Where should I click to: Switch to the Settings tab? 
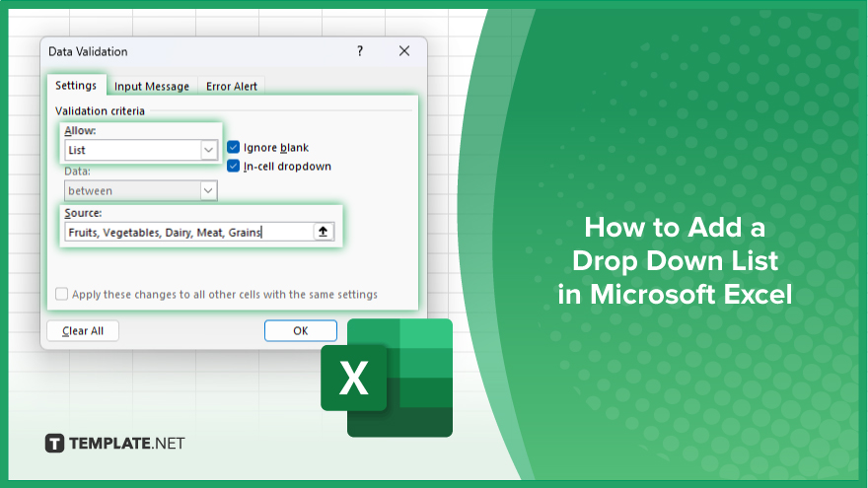76,85
